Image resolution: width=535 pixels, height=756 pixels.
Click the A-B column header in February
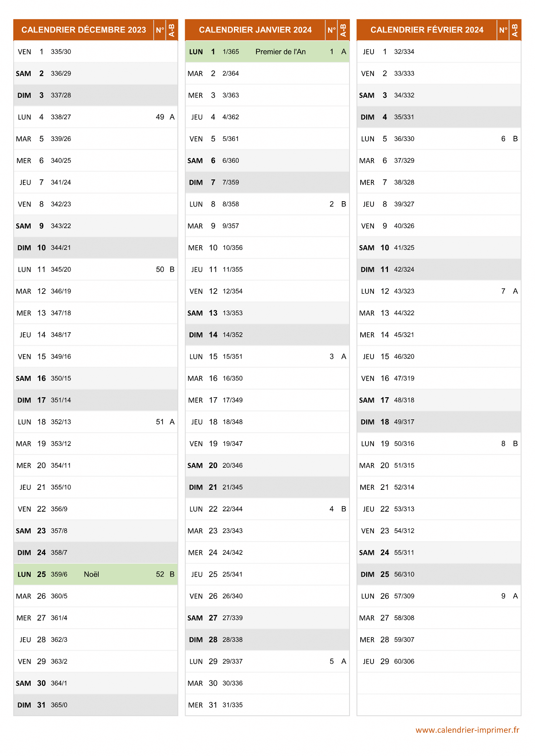[x=515, y=30]
